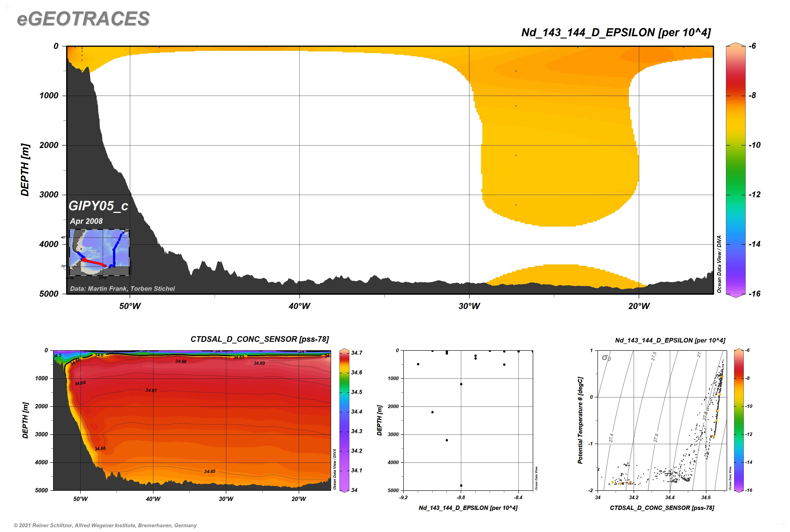Click the 34.67 contour label in salinity section

(151, 391)
